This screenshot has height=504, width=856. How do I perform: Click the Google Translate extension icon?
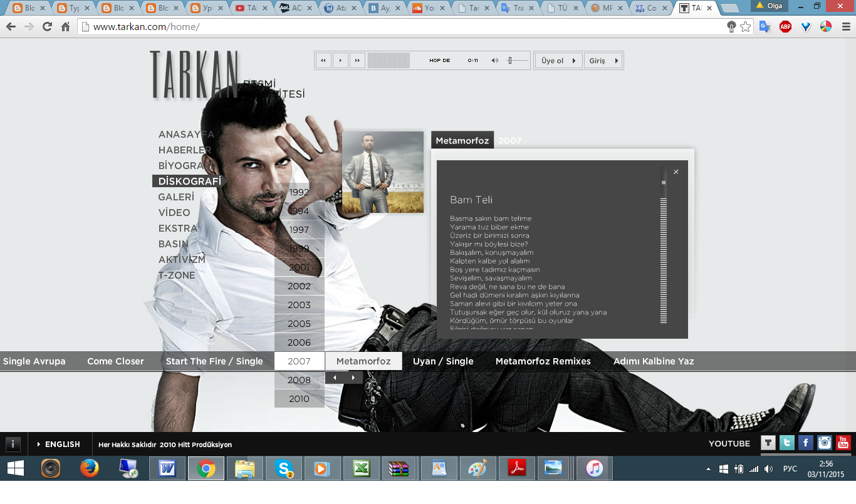[x=765, y=27]
